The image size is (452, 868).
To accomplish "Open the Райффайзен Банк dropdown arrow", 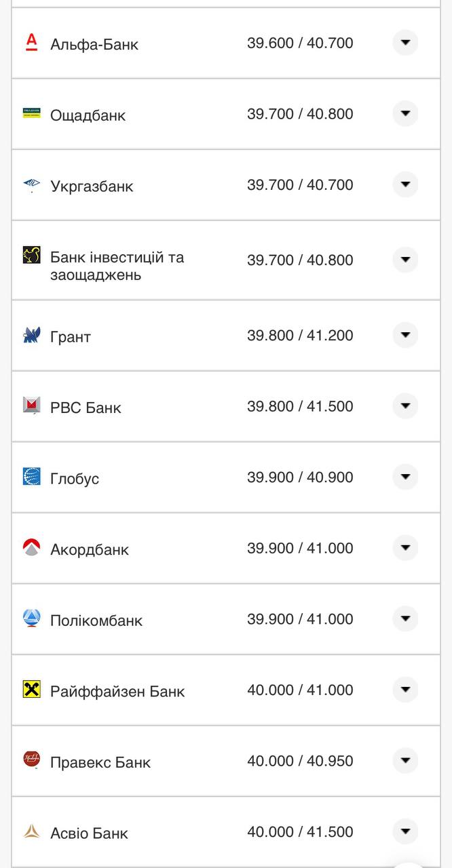I will [x=404, y=690].
